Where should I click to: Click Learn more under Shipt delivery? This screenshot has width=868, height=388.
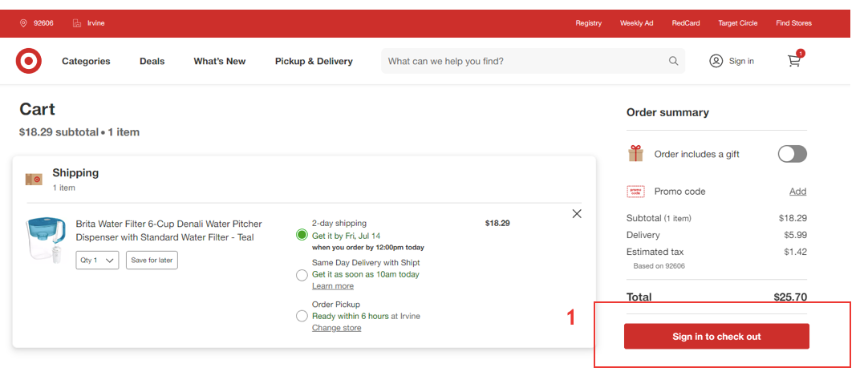(333, 286)
